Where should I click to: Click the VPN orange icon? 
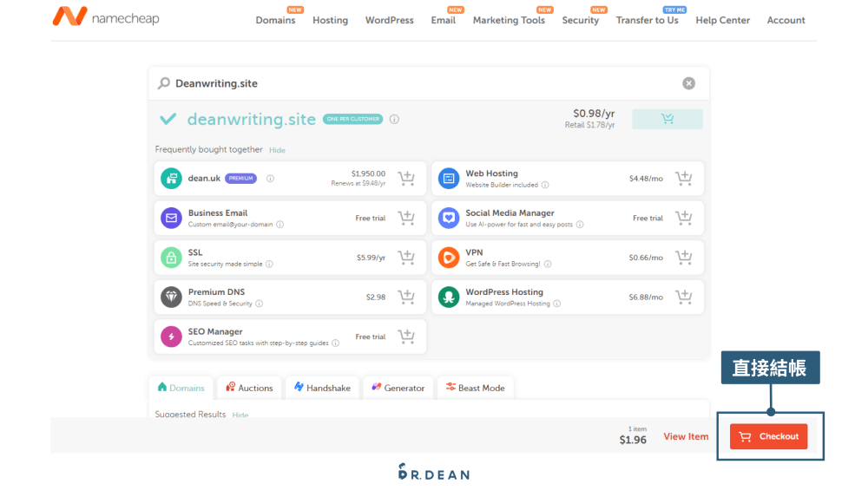[x=449, y=258]
